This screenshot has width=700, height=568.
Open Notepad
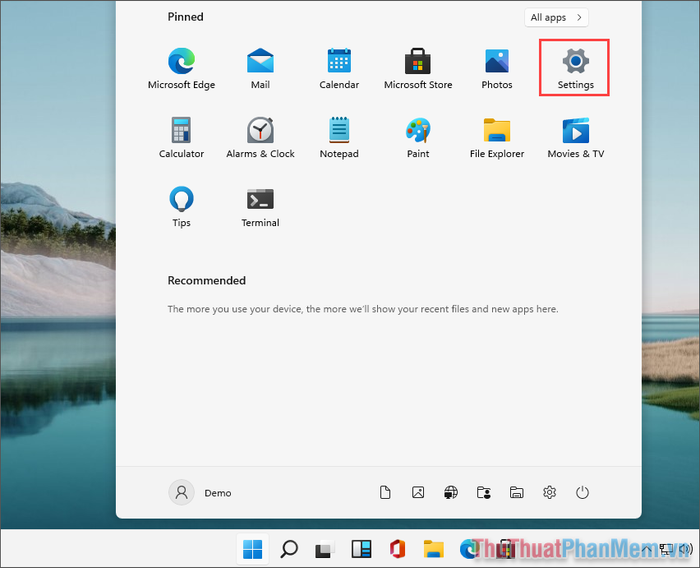(x=339, y=138)
